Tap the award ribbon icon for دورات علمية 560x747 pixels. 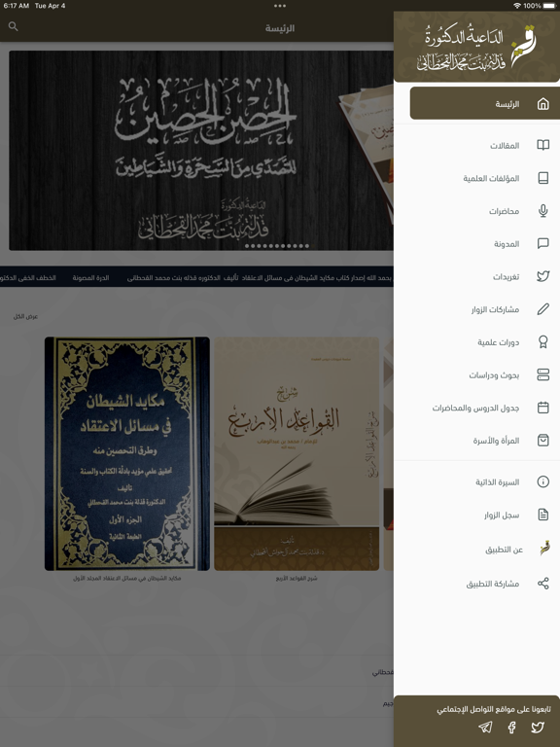click(x=542, y=342)
